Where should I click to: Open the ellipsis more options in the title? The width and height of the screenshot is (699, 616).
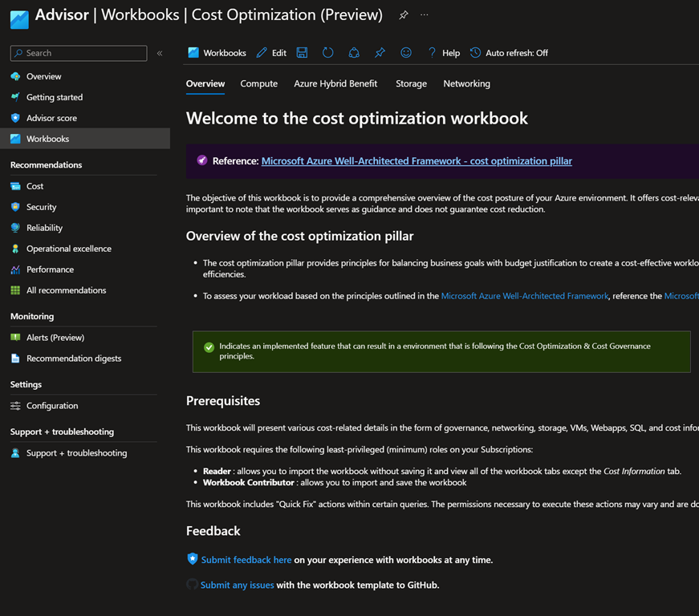pos(425,15)
